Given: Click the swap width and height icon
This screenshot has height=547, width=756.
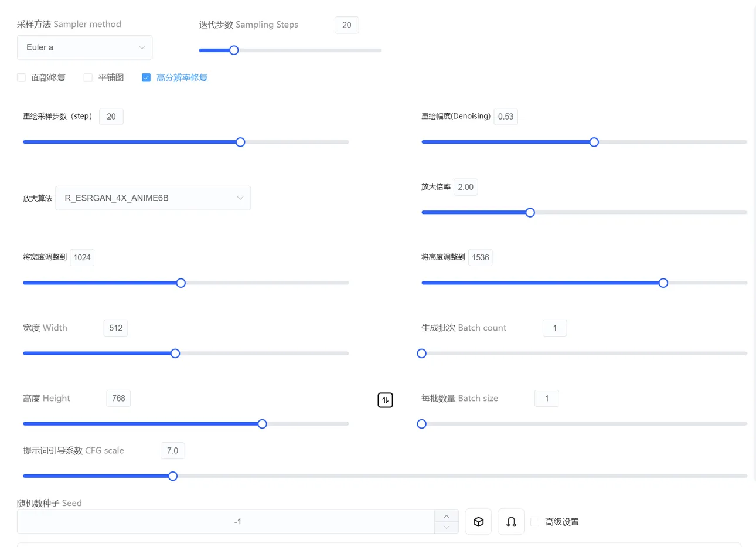Looking at the screenshot, I should pos(385,400).
